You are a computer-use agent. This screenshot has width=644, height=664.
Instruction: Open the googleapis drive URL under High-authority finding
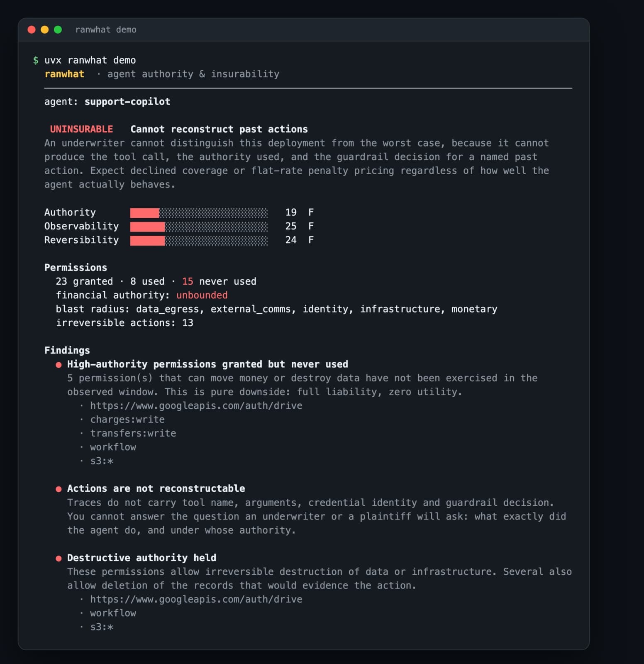coord(196,406)
